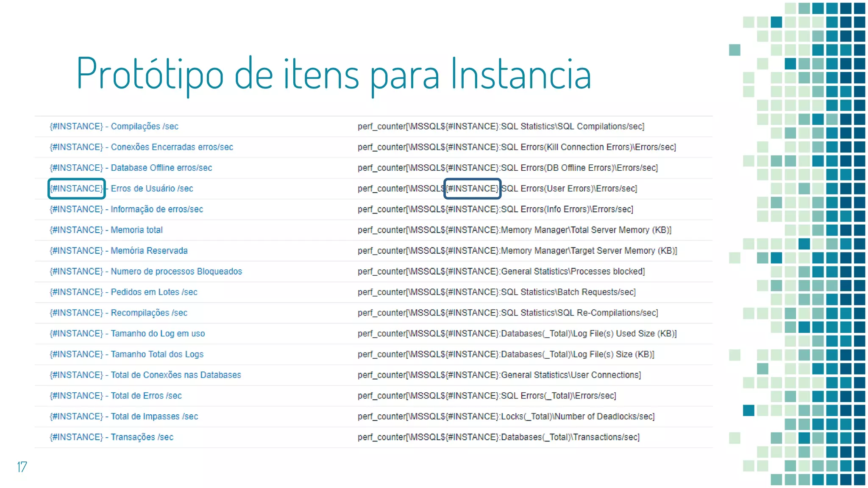Open the Erros de Usuário /sec item

point(121,189)
